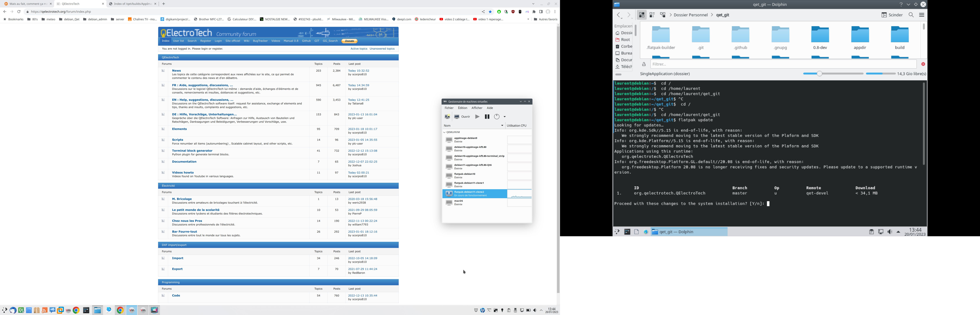Create a new virtual machine in virt-manager

coord(447,117)
